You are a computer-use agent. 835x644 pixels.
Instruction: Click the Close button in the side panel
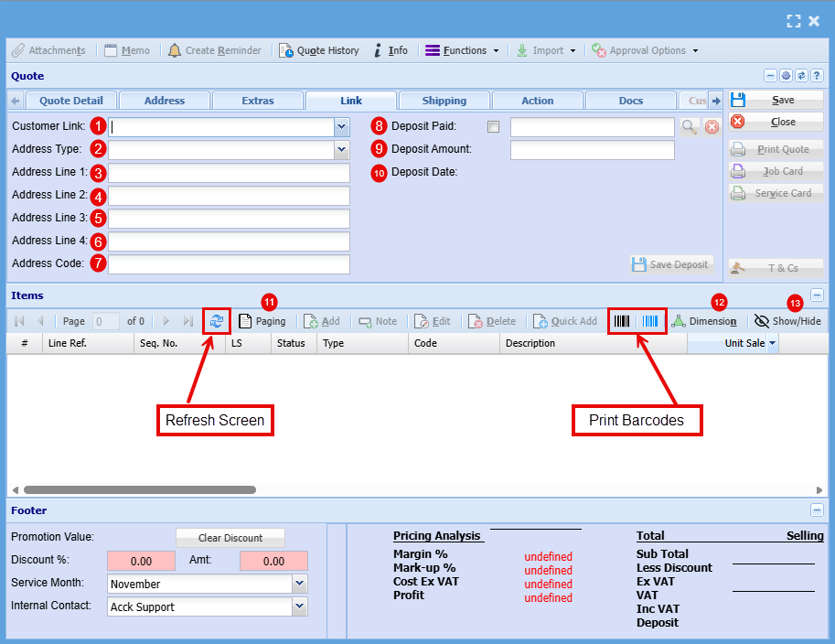[776, 122]
